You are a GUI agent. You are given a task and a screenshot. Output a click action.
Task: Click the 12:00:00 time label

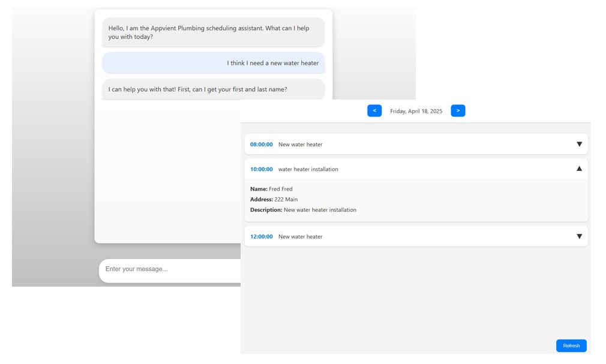(261, 236)
